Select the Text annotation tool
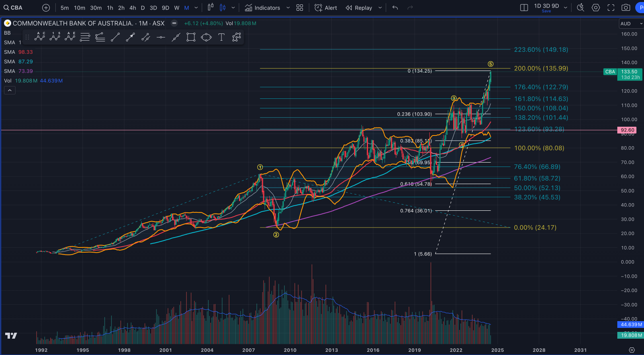Viewport: 644px width, 355px height. 221,37
